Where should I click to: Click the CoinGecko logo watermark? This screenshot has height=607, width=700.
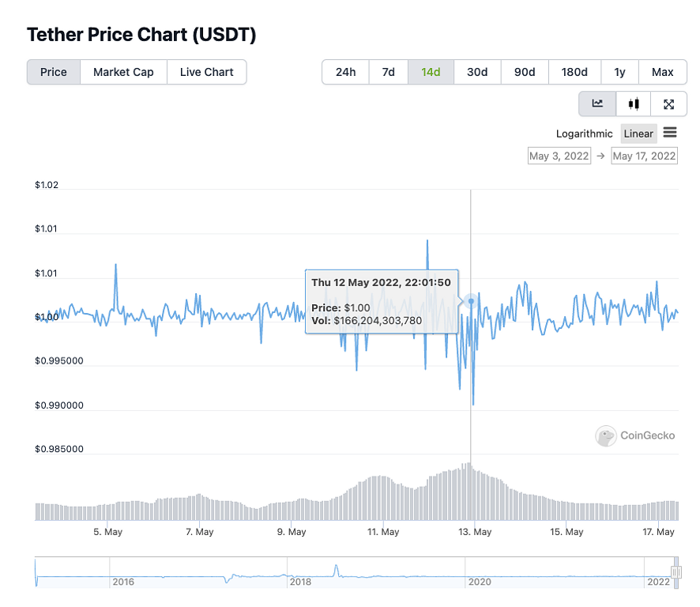(x=636, y=435)
